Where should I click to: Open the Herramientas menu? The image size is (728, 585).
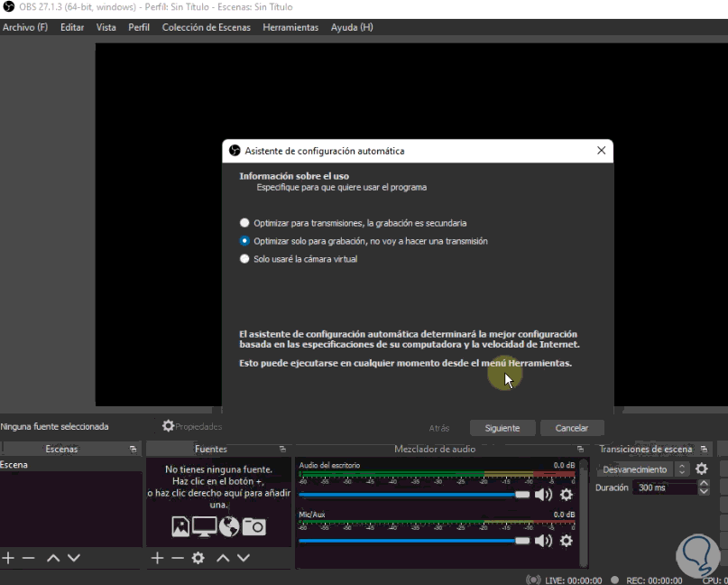[x=290, y=27]
